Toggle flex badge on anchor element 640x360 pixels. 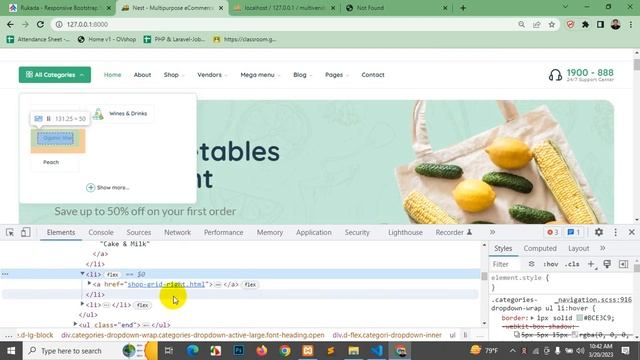250,284
